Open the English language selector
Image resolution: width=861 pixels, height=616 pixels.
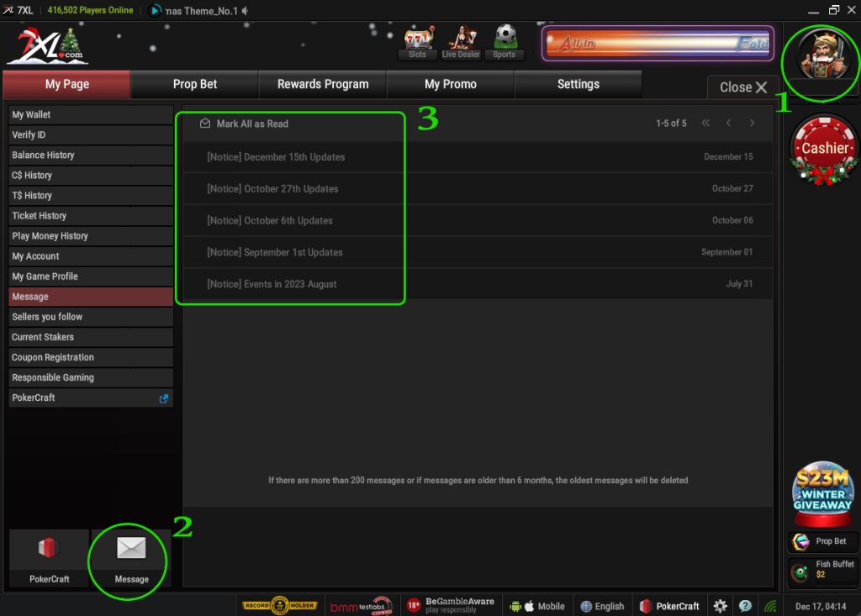(x=602, y=606)
